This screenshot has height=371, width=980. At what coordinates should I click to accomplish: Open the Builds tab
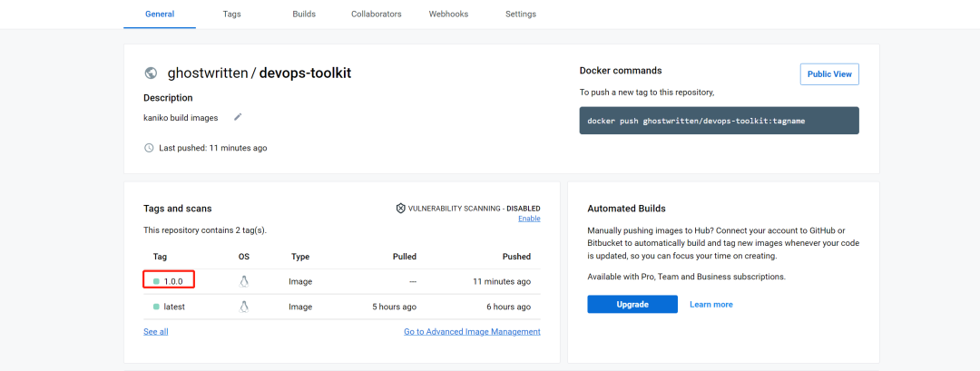click(305, 15)
